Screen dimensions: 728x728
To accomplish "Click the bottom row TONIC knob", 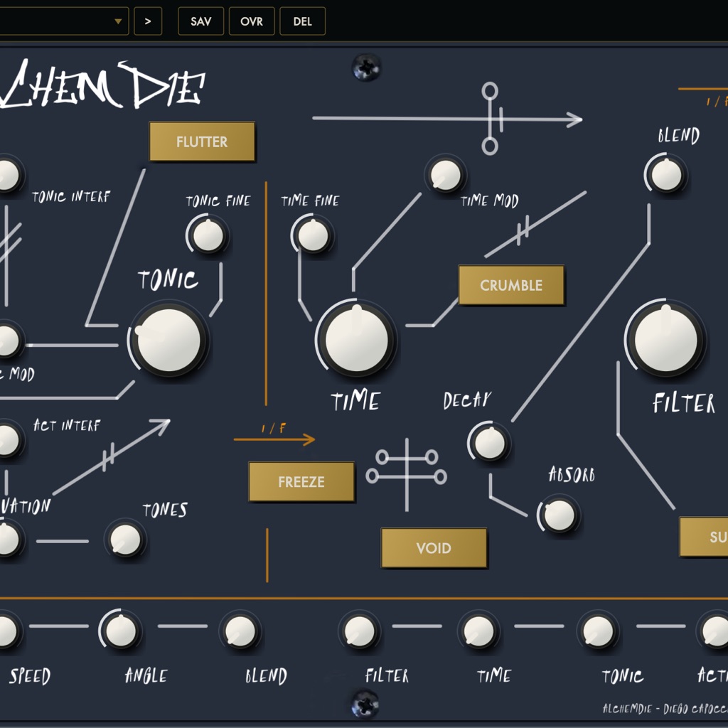I will click(x=598, y=631).
